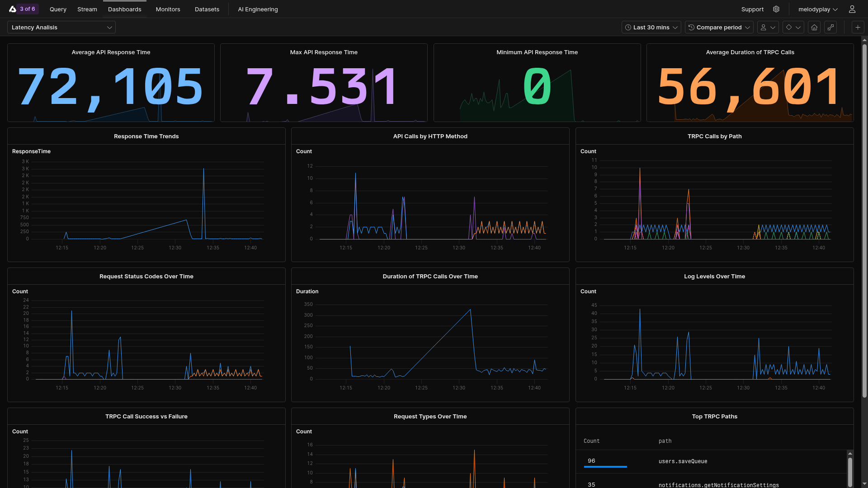Open the Latency Analisis dashboard selector
This screenshot has height=488, width=868.
[x=61, y=27]
